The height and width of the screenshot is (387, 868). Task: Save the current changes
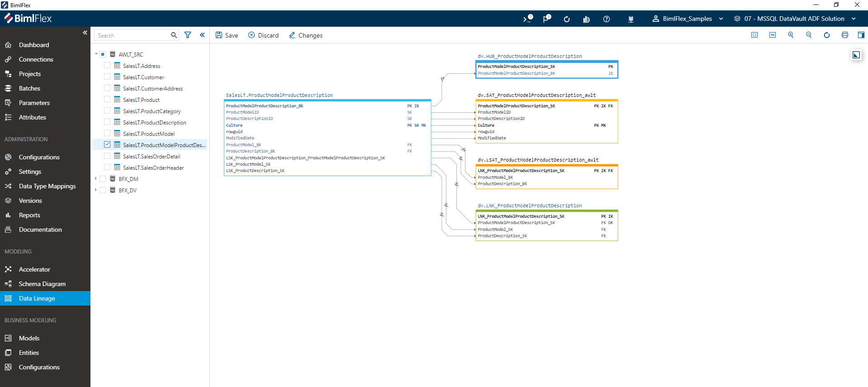[227, 35]
